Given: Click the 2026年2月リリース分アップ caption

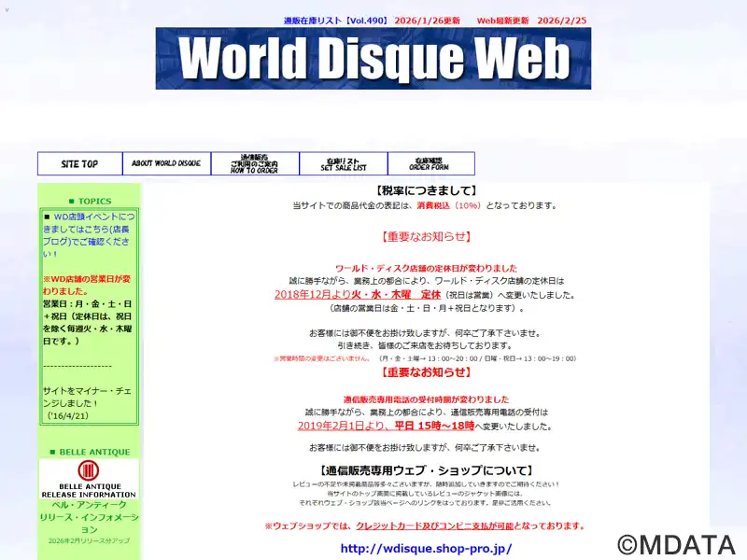Looking at the screenshot, I should pyautogui.click(x=89, y=541).
